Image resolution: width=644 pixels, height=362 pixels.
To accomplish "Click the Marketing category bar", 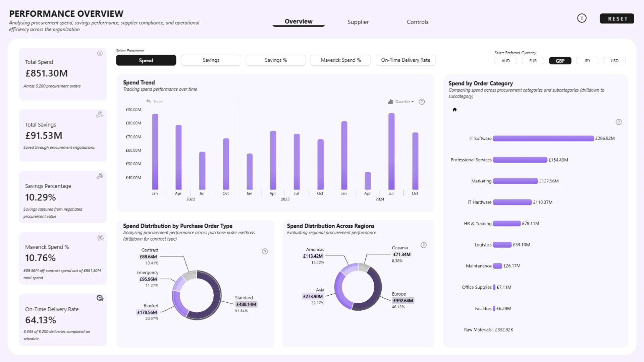I will pos(516,181).
